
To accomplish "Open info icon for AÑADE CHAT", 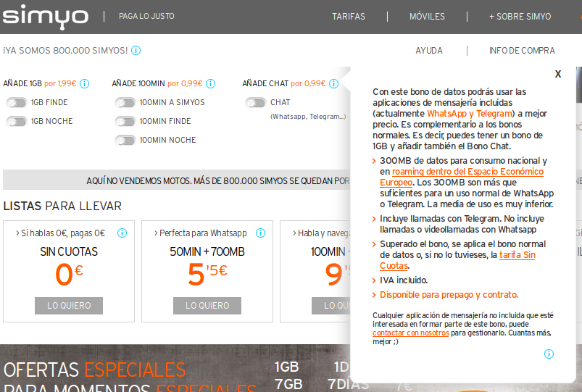I will [333, 83].
